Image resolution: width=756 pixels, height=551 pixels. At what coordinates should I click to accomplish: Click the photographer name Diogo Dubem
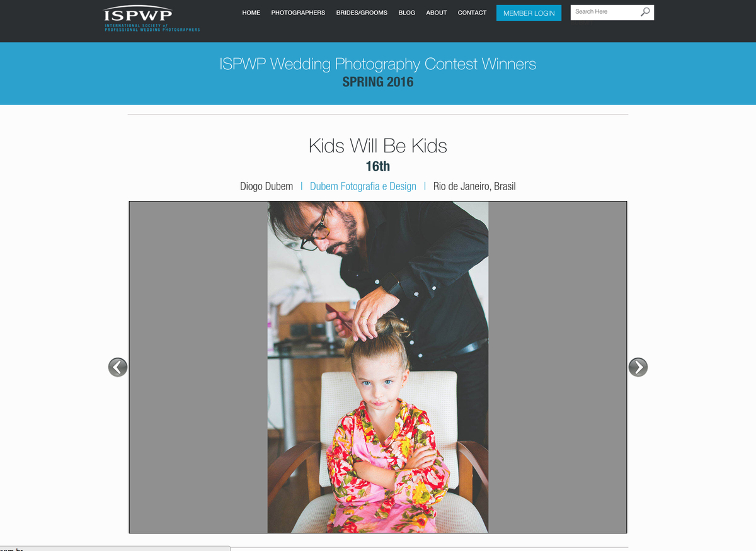[266, 186]
